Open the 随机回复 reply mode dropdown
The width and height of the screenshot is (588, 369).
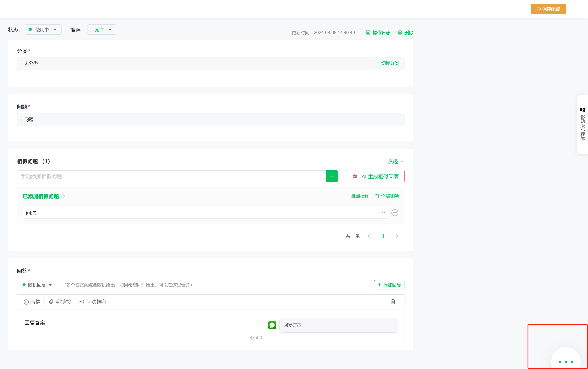click(x=37, y=285)
